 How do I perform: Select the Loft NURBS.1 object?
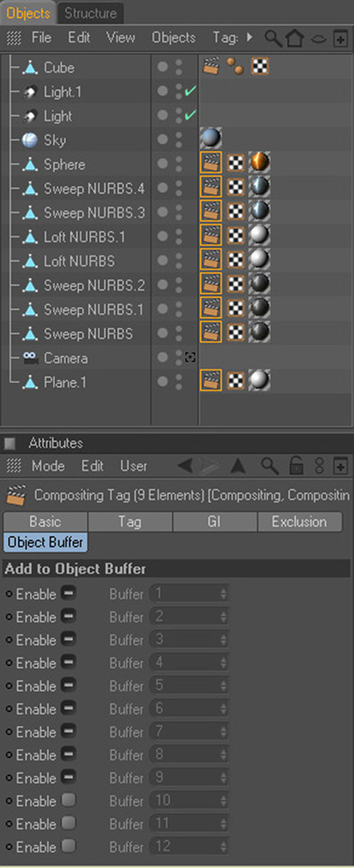click(x=84, y=237)
